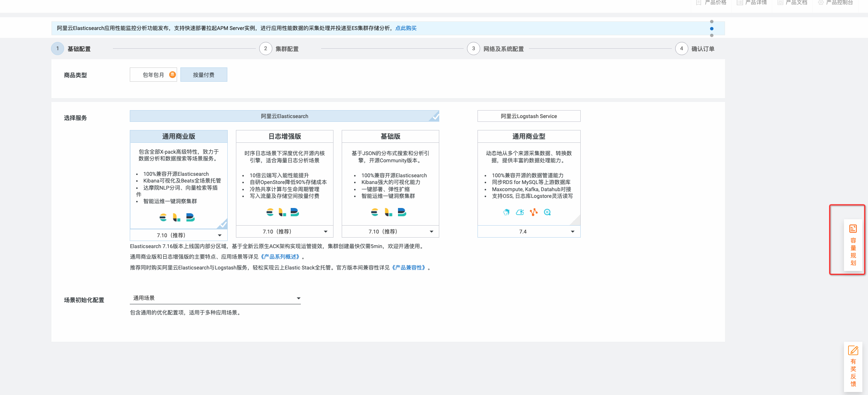Viewport: 868px width, 395px height.
Task: Click active blue banner carousel dot
Action: pyautogui.click(x=712, y=28)
